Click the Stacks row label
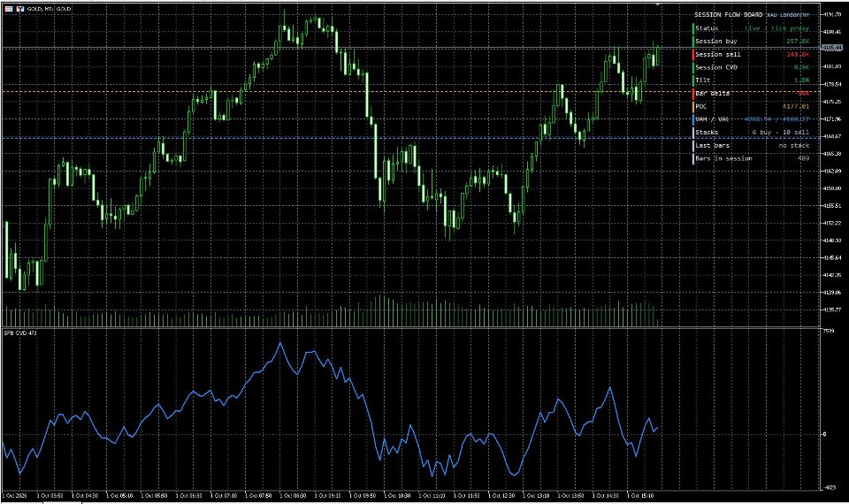The width and height of the screenshot is (849, 504). (x=707, y=132)
